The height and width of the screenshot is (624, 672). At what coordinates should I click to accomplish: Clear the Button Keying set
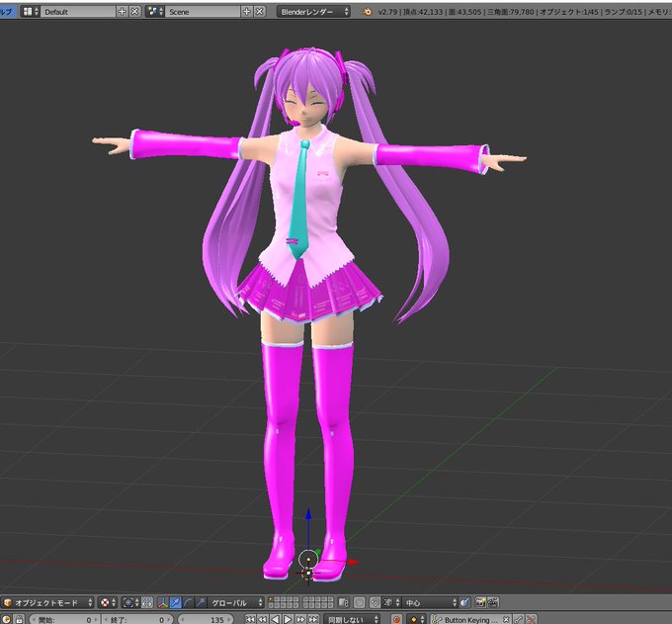point(506,620)
